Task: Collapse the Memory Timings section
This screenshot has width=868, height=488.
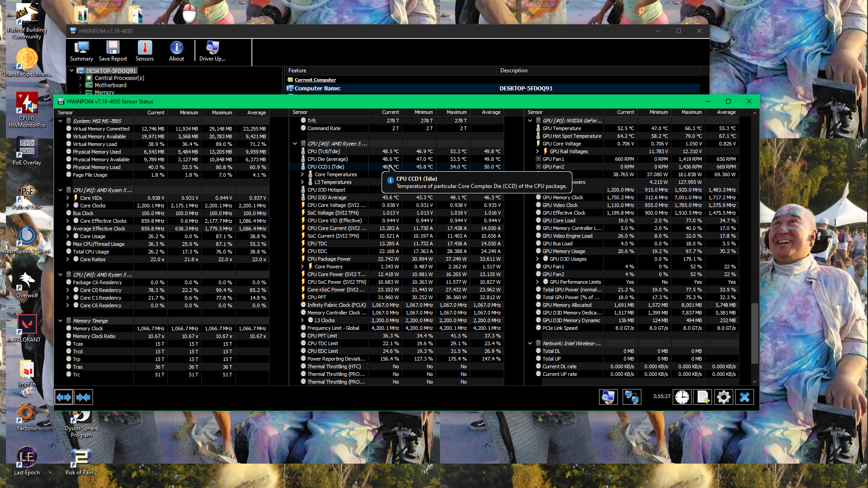Action: (60, 321)
